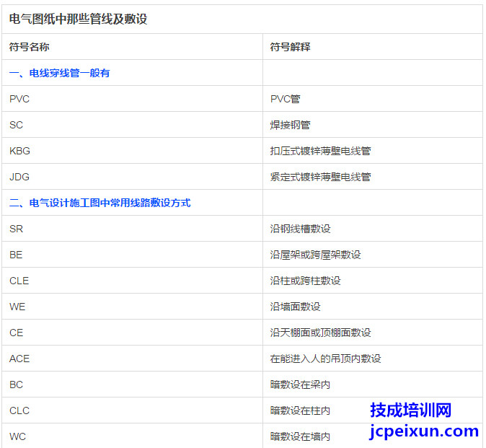Click the jcpeixun.com watermark URL
Image resolution: width=486 pixels, height=448 pixels.
coord(423,431)
